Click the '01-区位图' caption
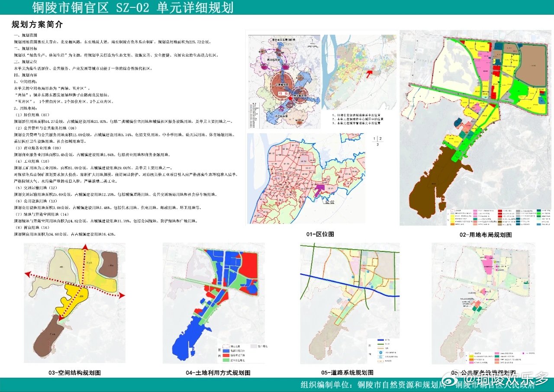This screenshot has height=392, width=554. point(320,234)
